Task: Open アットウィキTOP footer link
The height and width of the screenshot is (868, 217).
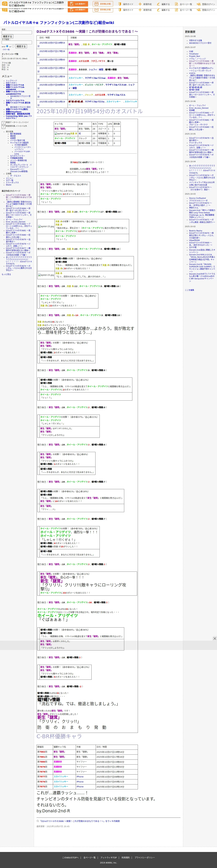Action: [109, 858]
